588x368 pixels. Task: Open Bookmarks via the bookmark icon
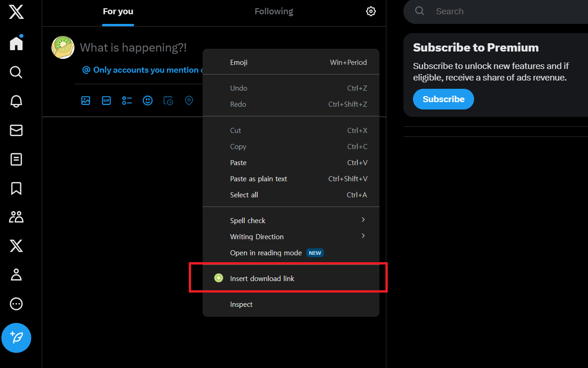click(x=16, y=189)
